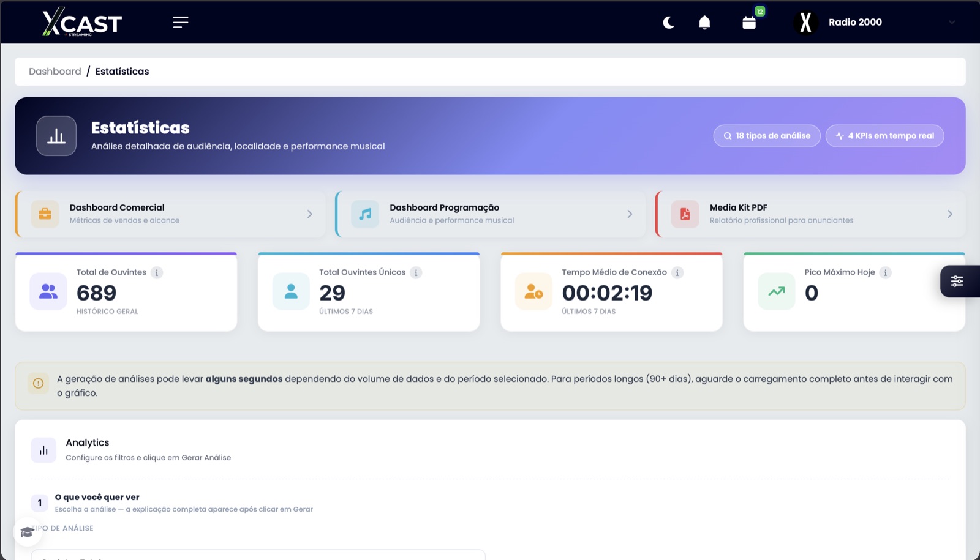Click the 00:02:19 connection time value
Screen dimensions: 980x560
click(x=607, y=293)
